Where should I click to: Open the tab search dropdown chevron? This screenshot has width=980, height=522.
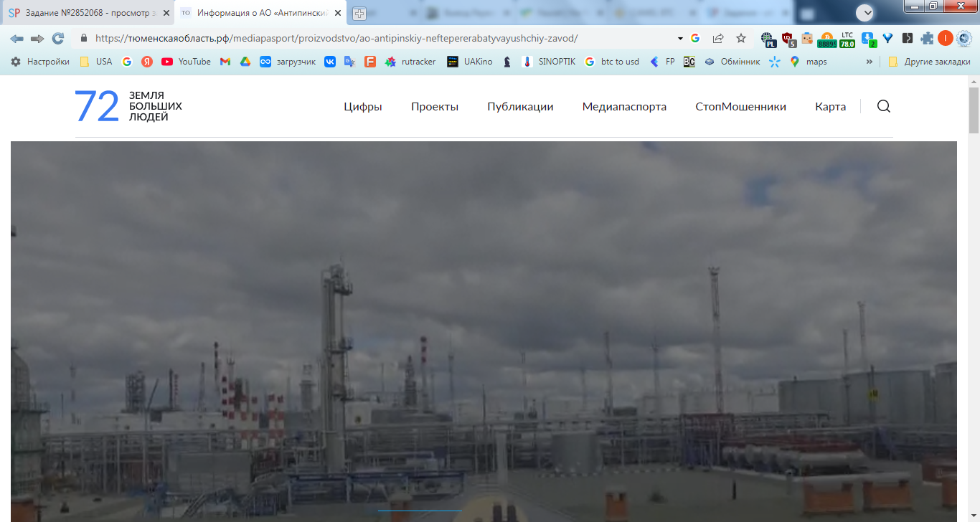(865, 12)
